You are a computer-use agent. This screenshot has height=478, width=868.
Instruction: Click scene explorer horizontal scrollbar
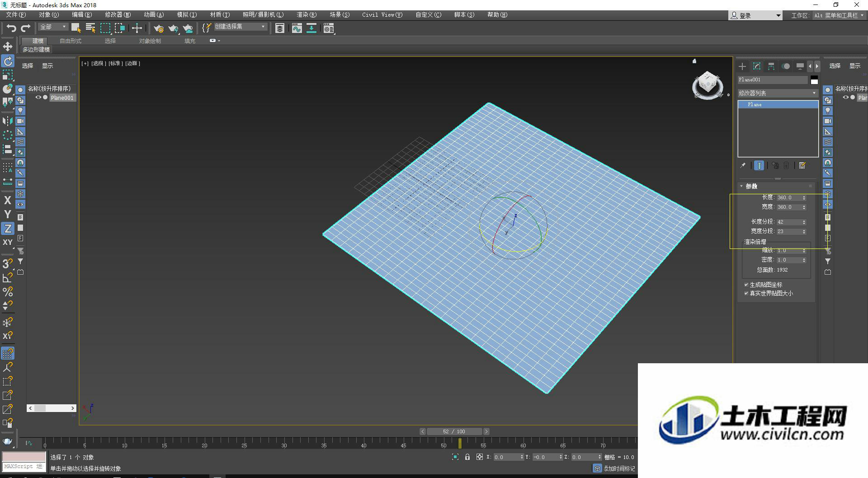coord(52,408)
